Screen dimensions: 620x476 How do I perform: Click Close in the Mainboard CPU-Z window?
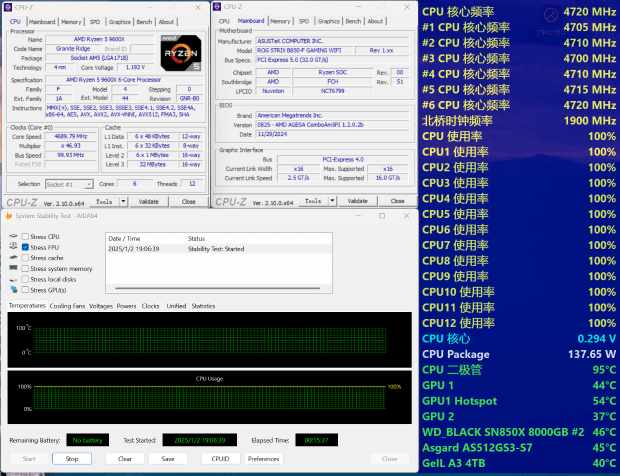pos(397,201)
